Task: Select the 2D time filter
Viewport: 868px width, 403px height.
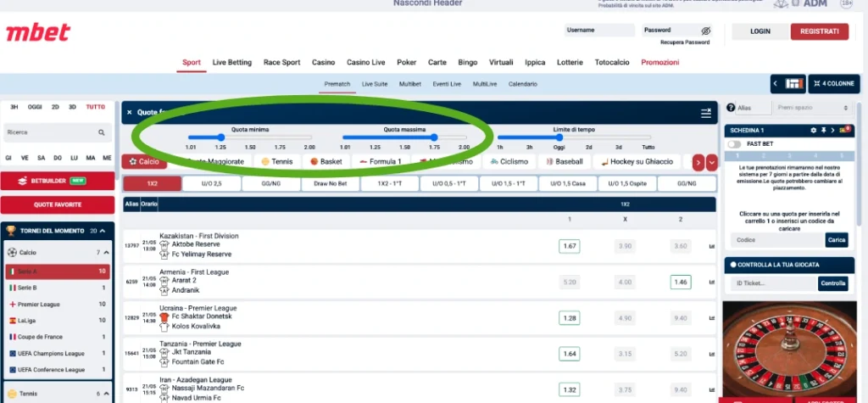Action: click(55, 107)
